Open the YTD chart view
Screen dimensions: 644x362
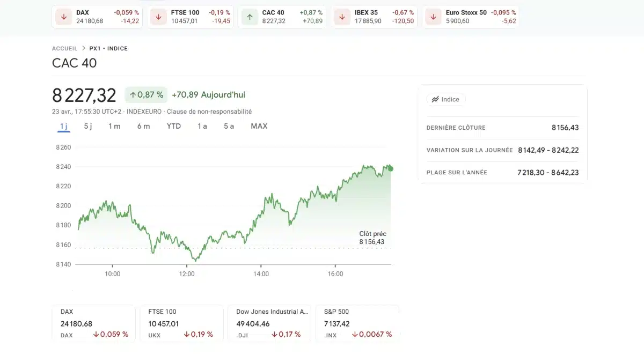tap(173, 126)
